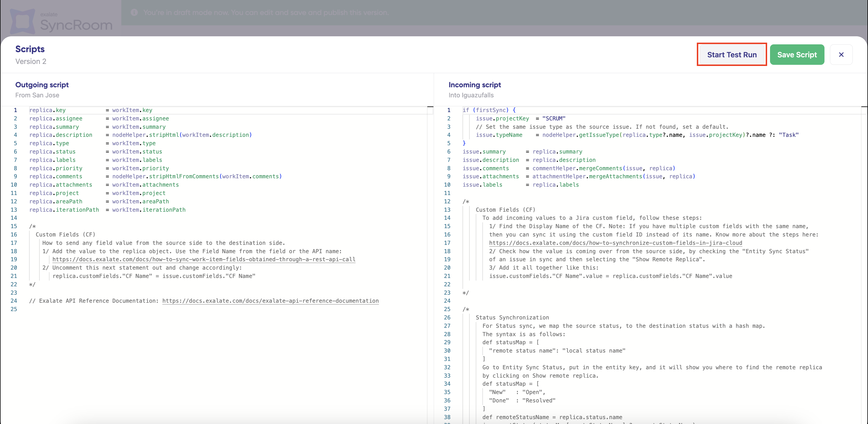The image size is (868, 424).
Task: Click the Version 2 label
Action: pyautogui.click(x=31, y=61)
